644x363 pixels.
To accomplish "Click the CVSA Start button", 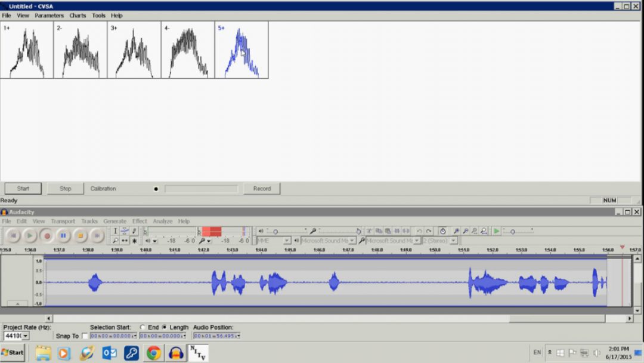I will tap(23, 189).
